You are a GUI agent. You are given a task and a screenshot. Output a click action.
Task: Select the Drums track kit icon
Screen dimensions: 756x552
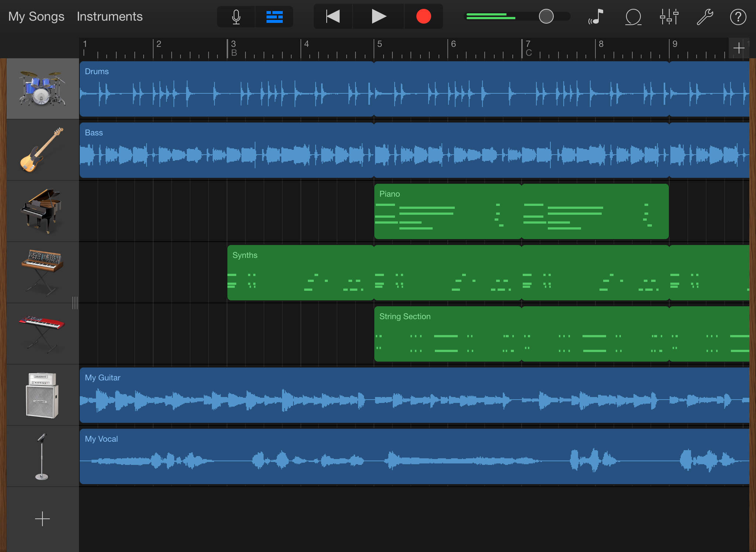42,89
